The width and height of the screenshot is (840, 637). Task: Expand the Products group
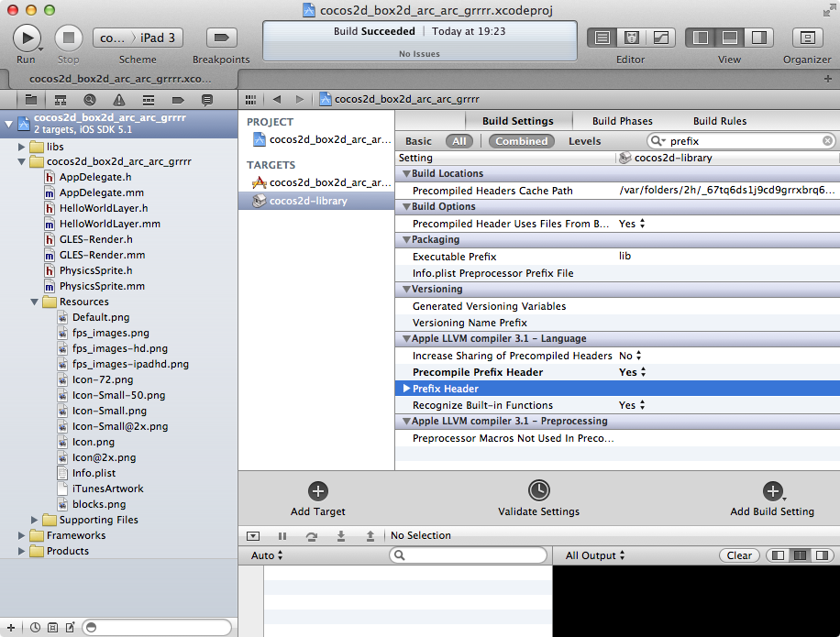(x=21, y=551)
